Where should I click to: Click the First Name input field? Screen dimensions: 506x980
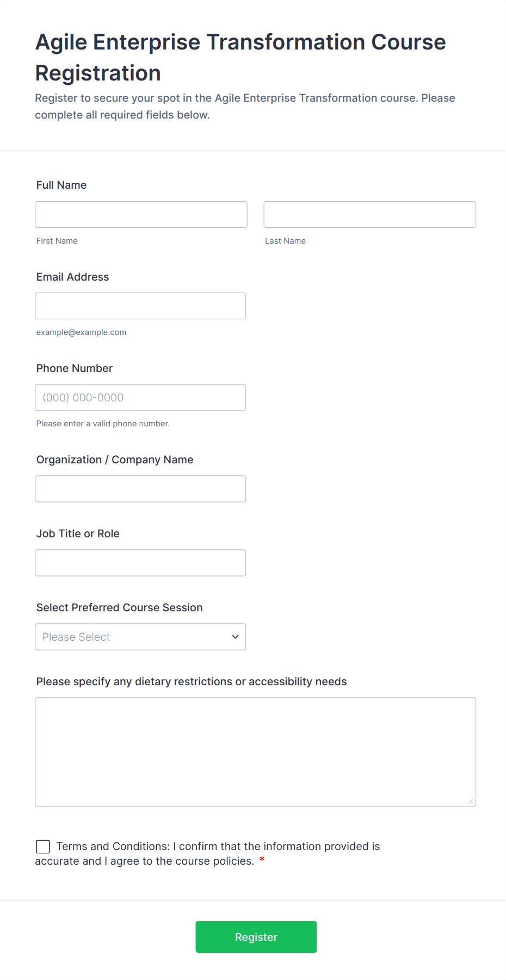[x=141, y=214]
